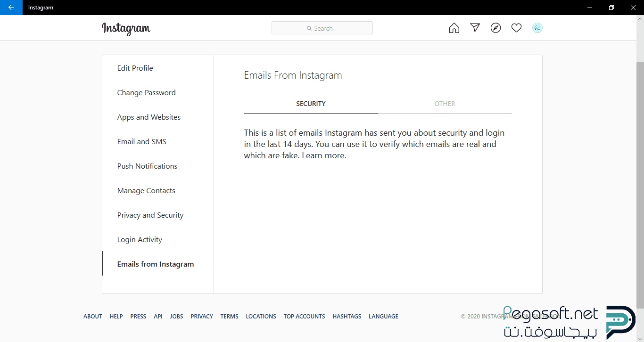Viewport: 644px width, 342px height.
Task: Focus the Search field
Action: 322,28
